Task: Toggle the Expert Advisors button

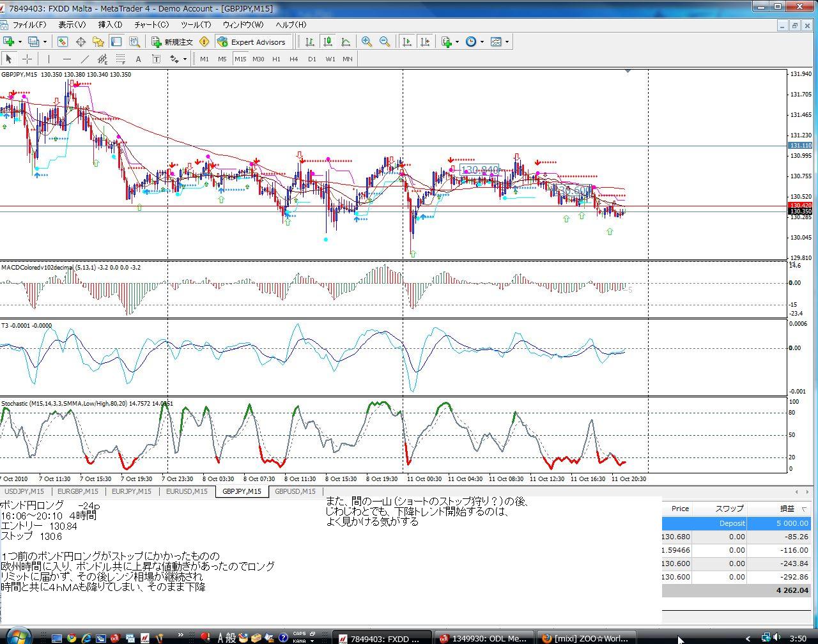Action: click(x=251, y=42)
